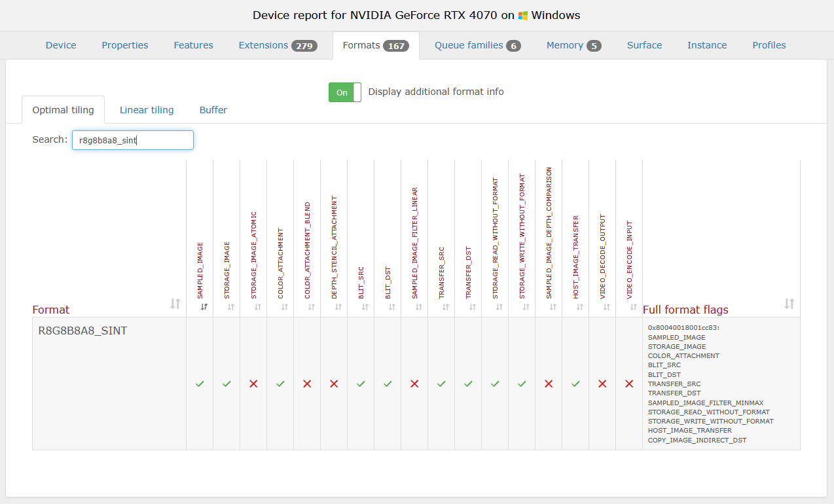
Task: Click VIDEO_ENCODE_INPUT red cross in row
Action: coord(629,384)
